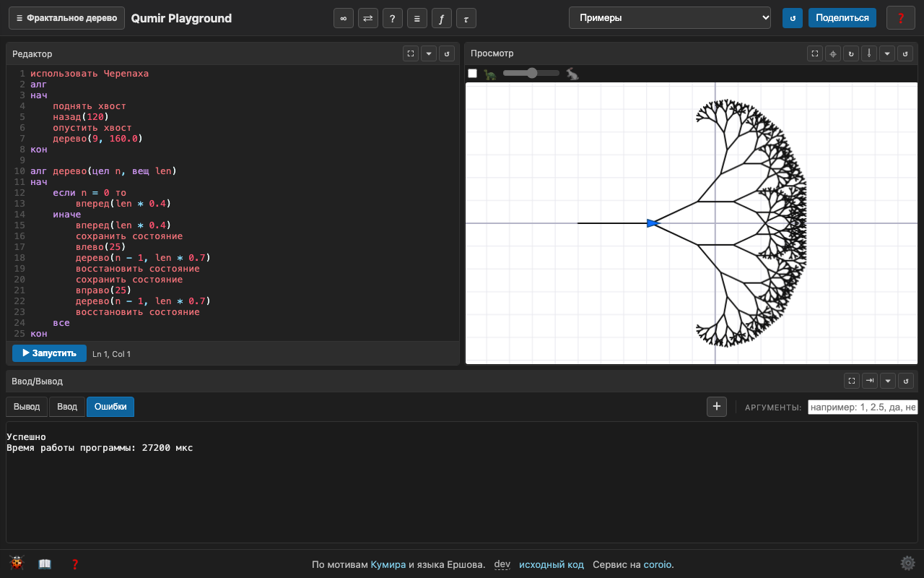
Task: Click the arrow-to-bar icon in the Ввод/Вывод header
Action: (870, 381)
